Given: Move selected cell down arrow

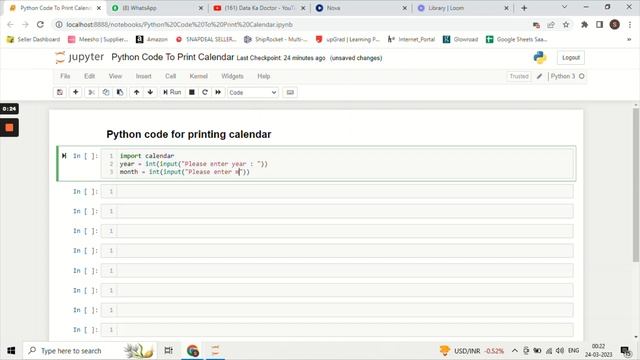Looking at the screenshot, I should (150, 92).
